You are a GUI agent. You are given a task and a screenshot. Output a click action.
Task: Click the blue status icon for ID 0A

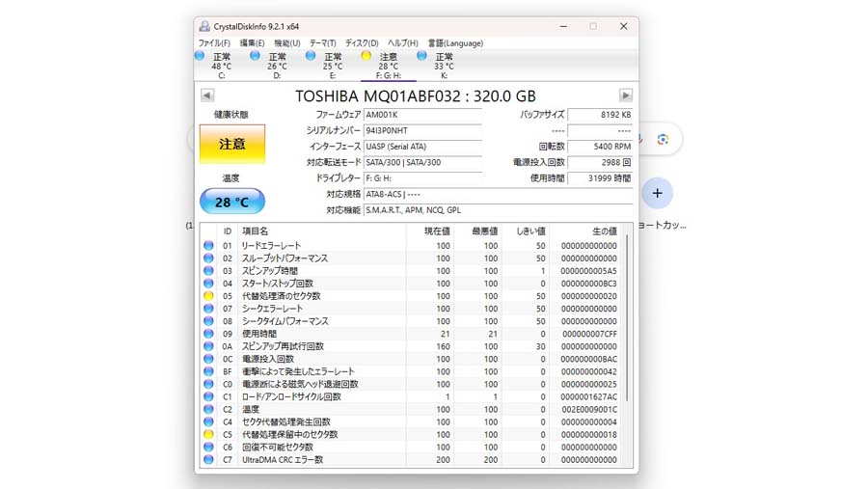[208, 346]
